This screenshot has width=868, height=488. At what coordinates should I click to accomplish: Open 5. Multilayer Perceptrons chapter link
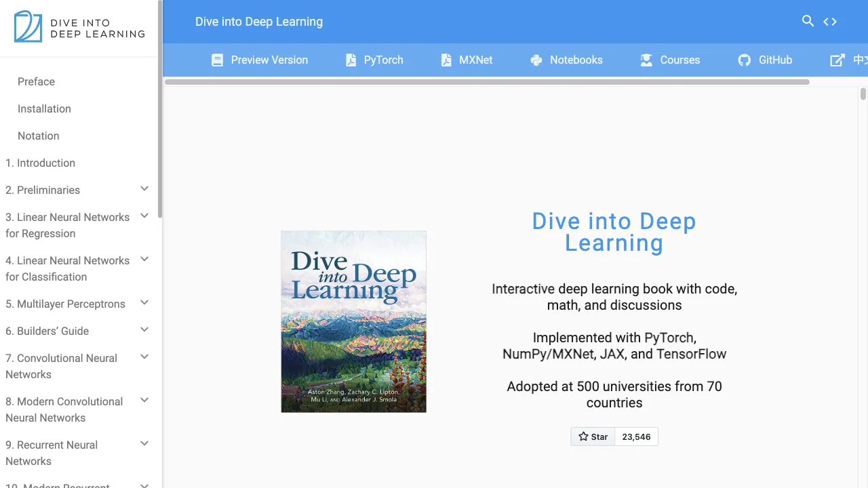[x=65, y=304]
